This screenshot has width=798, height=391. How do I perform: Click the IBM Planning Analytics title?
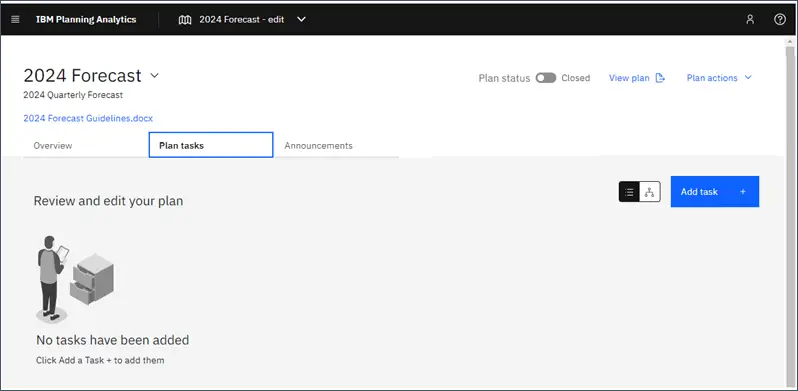click(86, 19)
